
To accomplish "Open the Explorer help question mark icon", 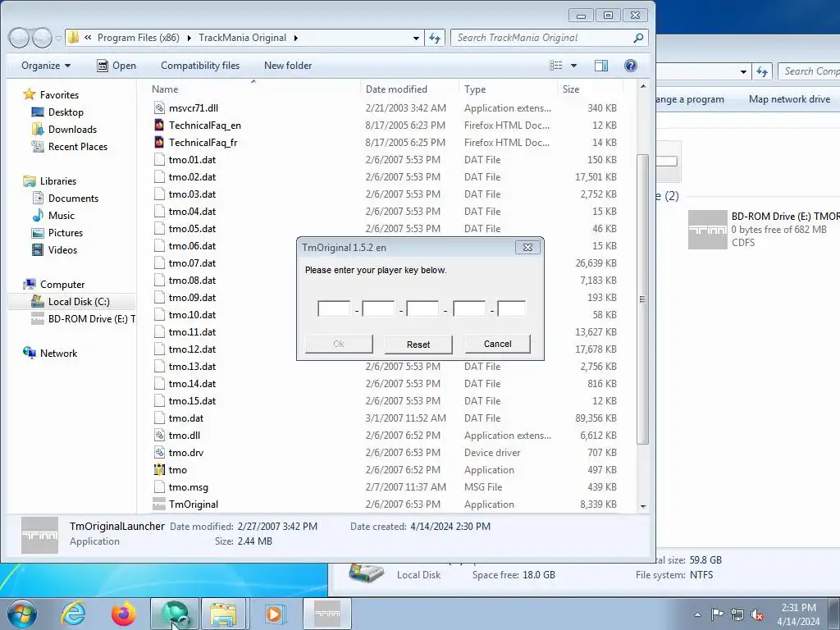I will pos(631,66).
